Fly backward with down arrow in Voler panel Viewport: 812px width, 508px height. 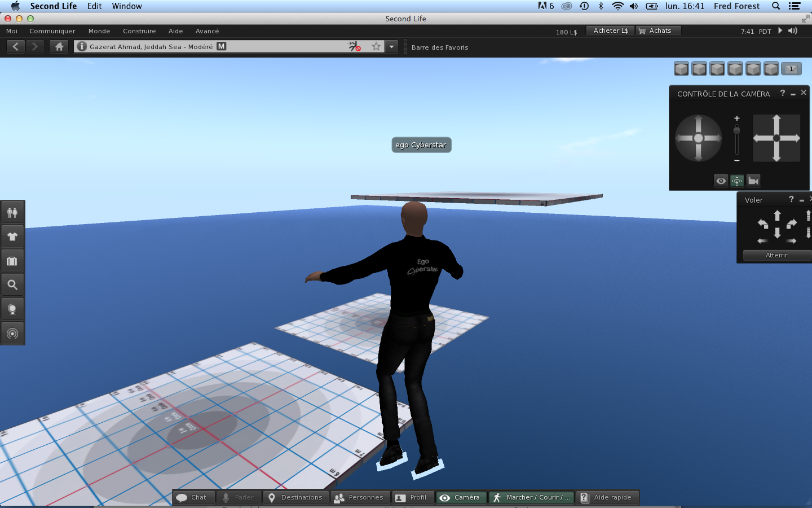click(777, 233)
